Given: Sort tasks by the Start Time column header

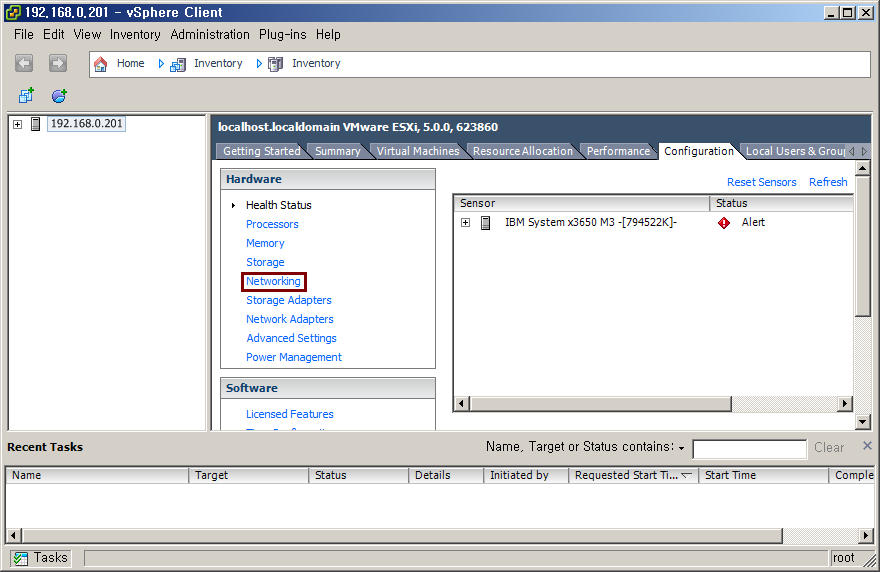Looking at the screenshot, I should coord(763,475).
